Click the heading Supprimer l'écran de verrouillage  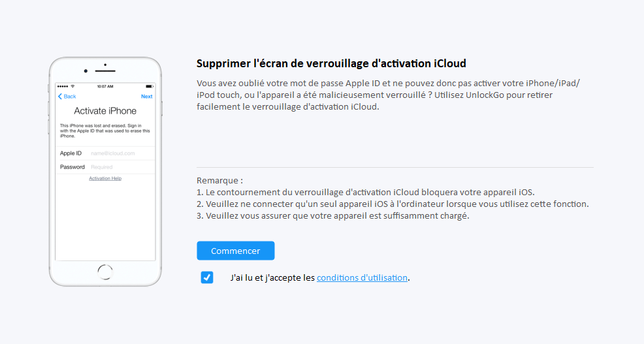coord(331,63)
